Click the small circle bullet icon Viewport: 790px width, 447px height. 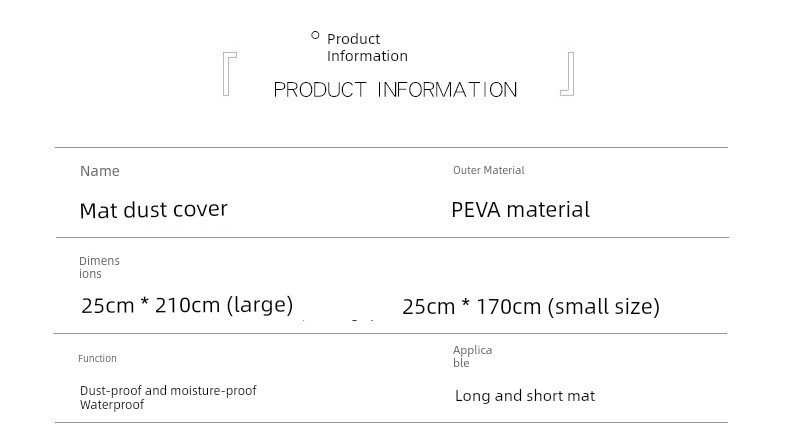tap(315, 35)
